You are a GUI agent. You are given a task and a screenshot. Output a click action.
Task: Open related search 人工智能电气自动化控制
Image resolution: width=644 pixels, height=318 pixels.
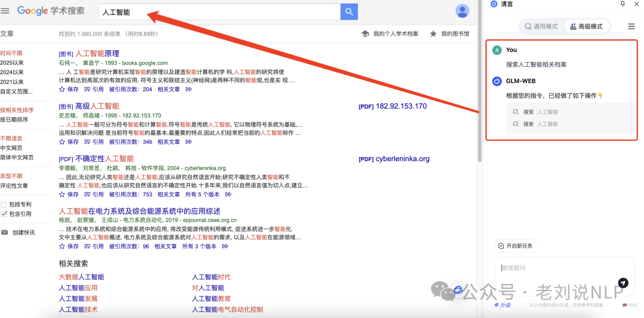(x=228, y=310)
